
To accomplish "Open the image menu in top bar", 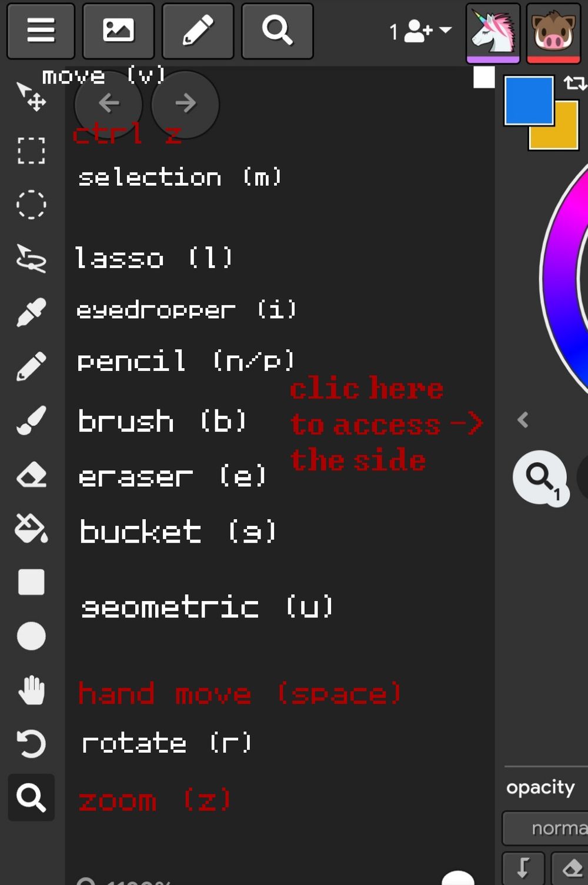I will 118,31.
